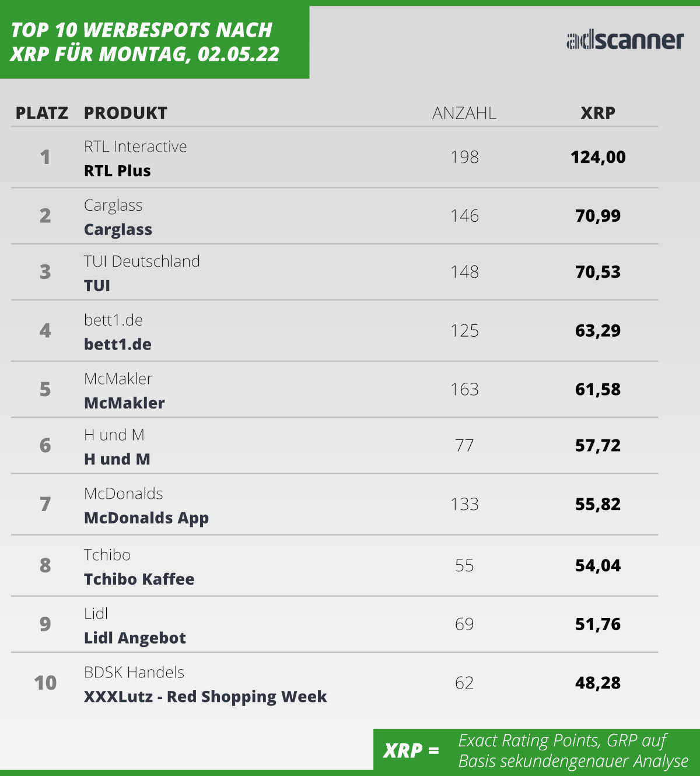Click the ANZAHL column header
Viewport: 700px width, 776px height.
[x=464, y=113]
